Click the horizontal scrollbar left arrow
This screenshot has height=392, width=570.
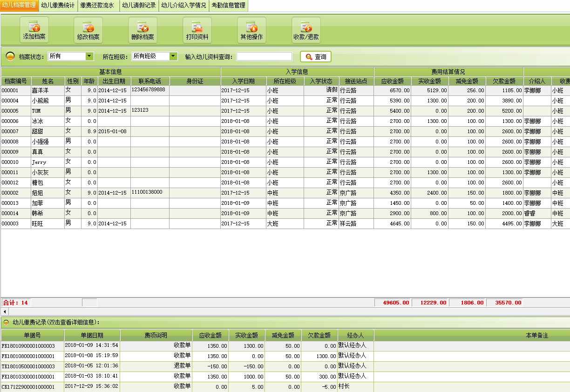click(x=5, y=311)
